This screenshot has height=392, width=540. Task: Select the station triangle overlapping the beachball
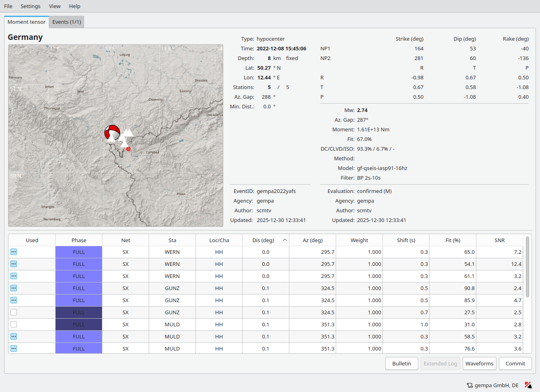(111, 138)
